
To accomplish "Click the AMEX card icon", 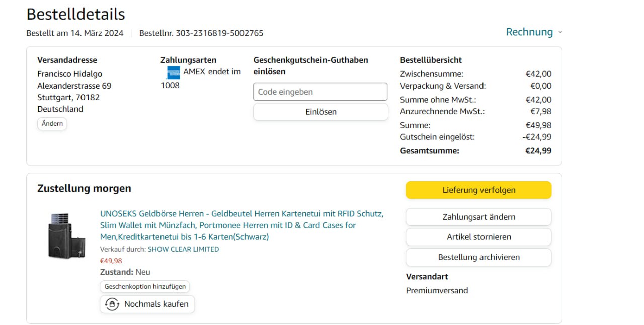I will pos(173,73).
